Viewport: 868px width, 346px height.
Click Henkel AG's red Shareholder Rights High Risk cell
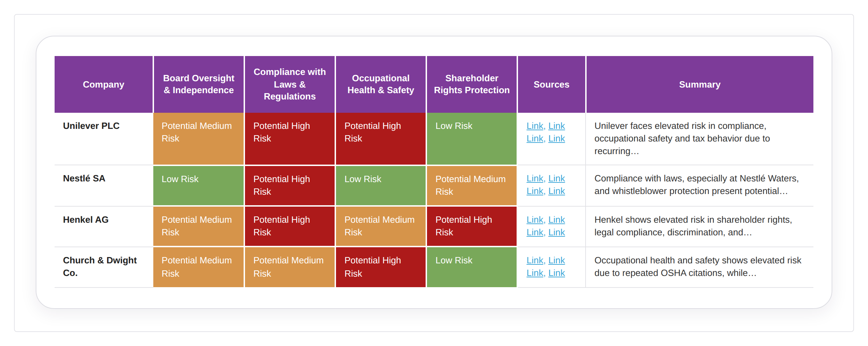[472, 226]
